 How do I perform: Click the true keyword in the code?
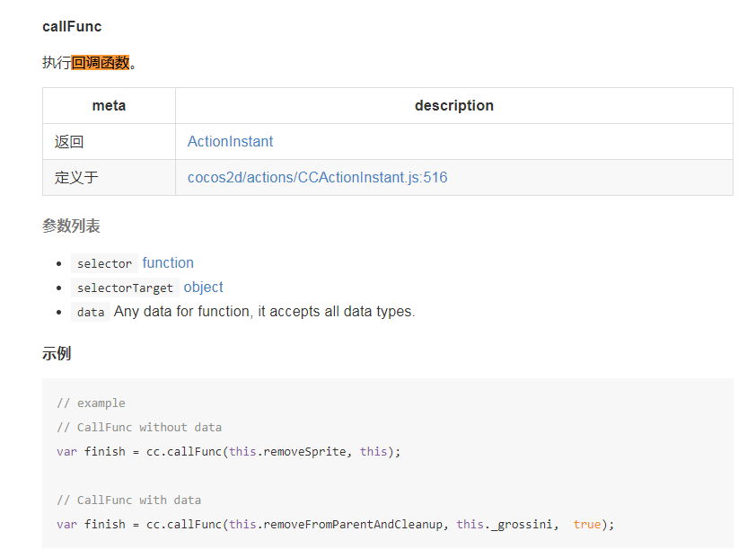(x=587, y=525)
